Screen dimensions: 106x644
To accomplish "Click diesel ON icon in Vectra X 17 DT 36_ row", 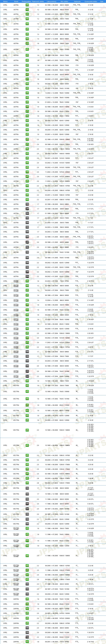I will (27, 488).
